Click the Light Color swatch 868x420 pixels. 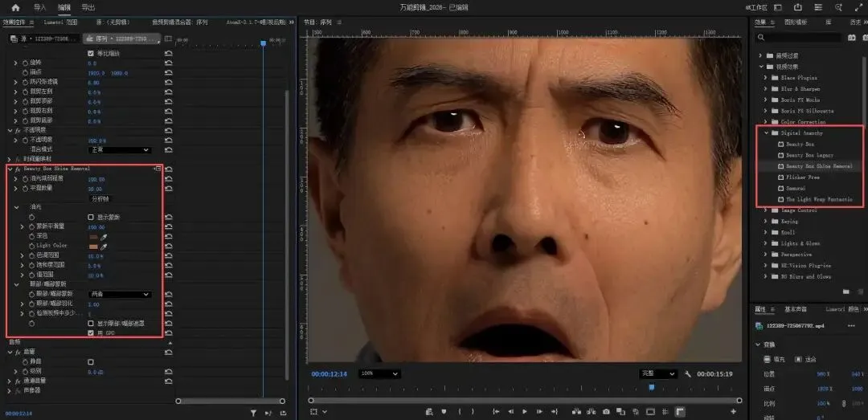pyautogui.click(x=92, y=246)
